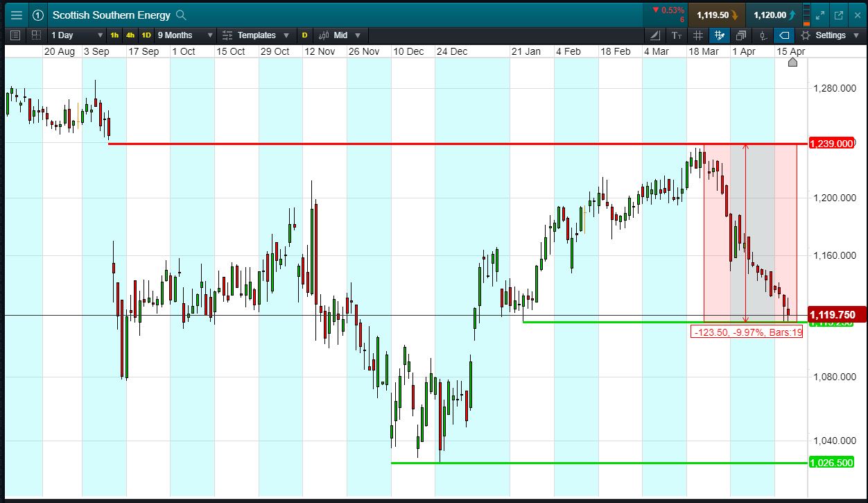Select the 4h quick interval
The height and width of the screenshot is (503, 868).
point(130,35)
